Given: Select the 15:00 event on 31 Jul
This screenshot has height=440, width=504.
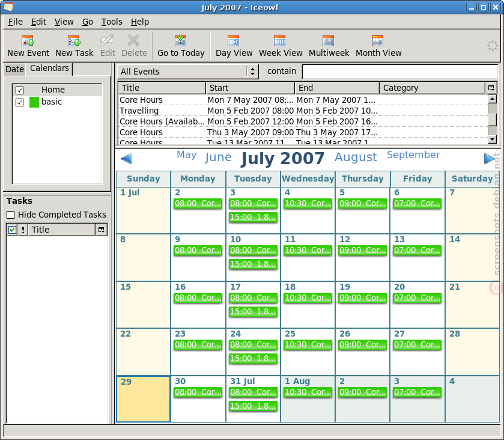Looking at the screenshot, I should tap(253, 406).
